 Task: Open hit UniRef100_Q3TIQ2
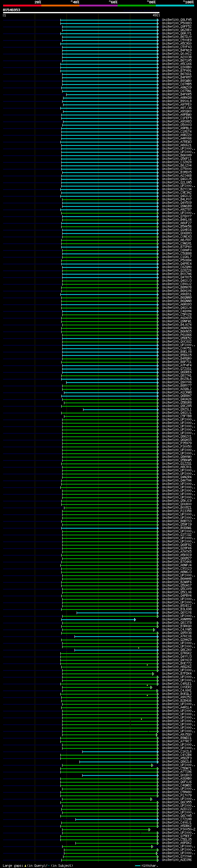pos(177,535)
